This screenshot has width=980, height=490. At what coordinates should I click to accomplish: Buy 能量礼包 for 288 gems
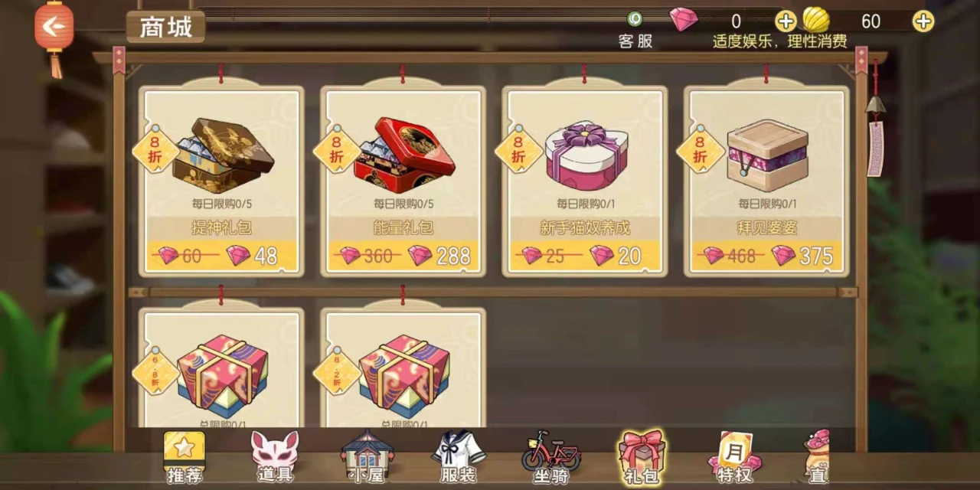[x=403, y=256]
